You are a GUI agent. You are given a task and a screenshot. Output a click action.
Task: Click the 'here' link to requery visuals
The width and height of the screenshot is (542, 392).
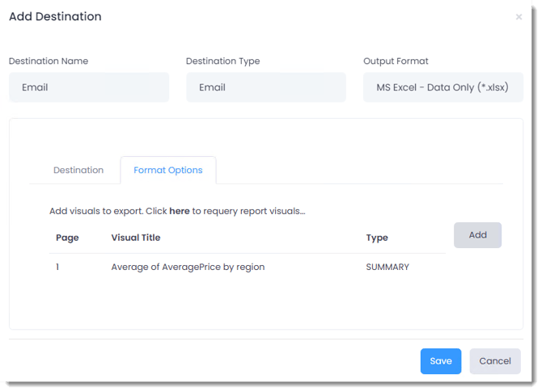(180, 211)
